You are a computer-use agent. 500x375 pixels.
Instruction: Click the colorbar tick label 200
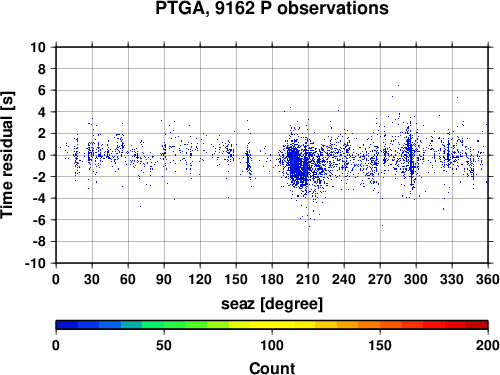pos(488,345)
